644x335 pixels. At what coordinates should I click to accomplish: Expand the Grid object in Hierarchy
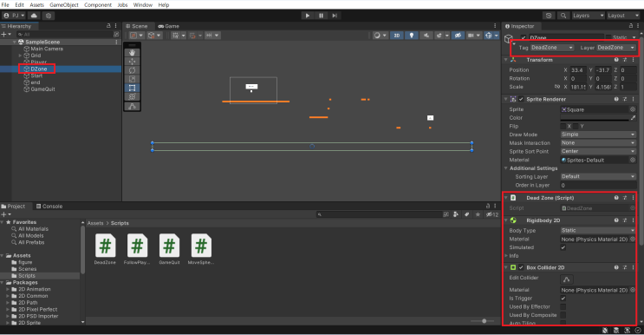(20, 56)
